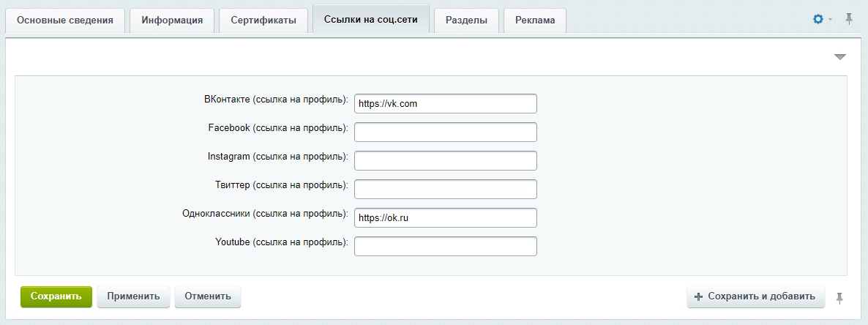Click the Facebook (ссылка на профиль) label
868x325 pixels.
[x=278, y=128]
